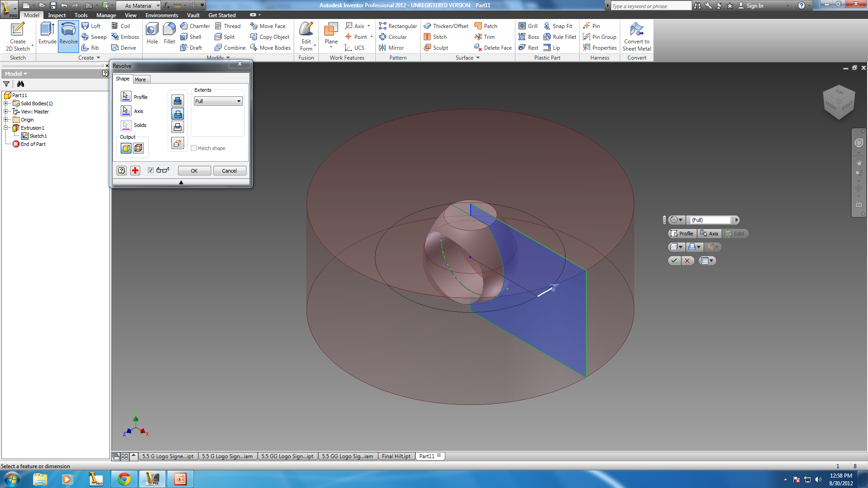The width and height of the screenshot is (868, 488).
Task: Select the Shell tool
Action: coord(191,37)
